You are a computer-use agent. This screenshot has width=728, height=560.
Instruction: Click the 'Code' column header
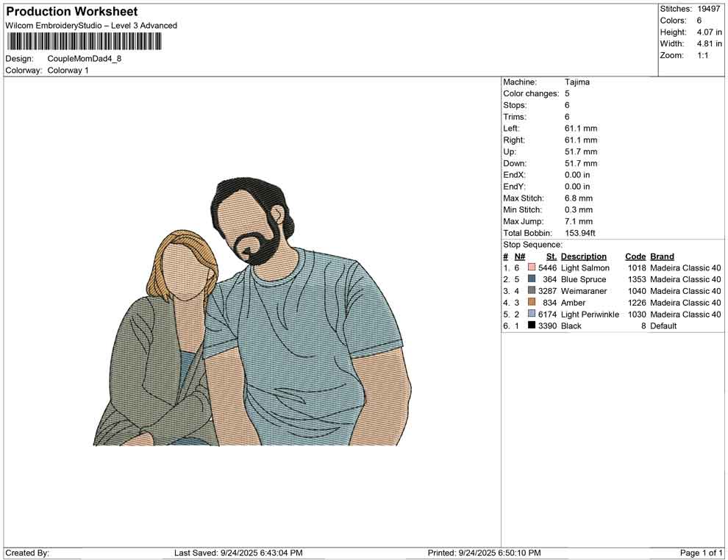635,256
